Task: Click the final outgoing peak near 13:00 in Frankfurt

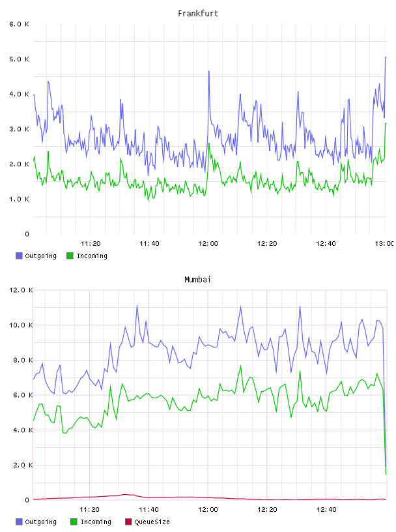Action: (386, 57)
